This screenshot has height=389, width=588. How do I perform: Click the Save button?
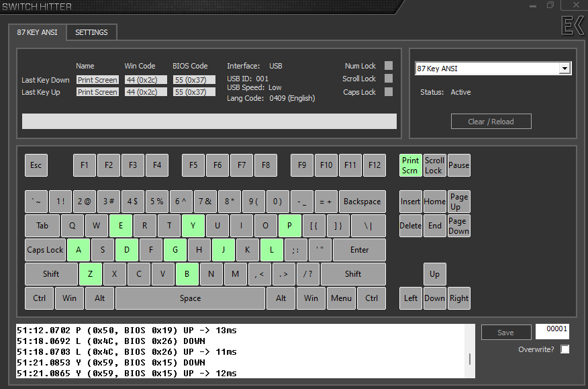505,333
